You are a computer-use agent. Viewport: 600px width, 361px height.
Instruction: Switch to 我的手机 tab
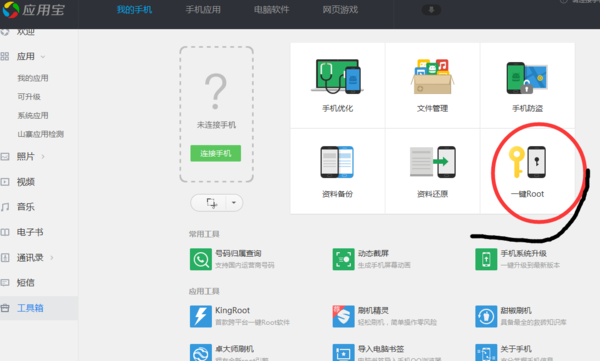click(134, 10)
